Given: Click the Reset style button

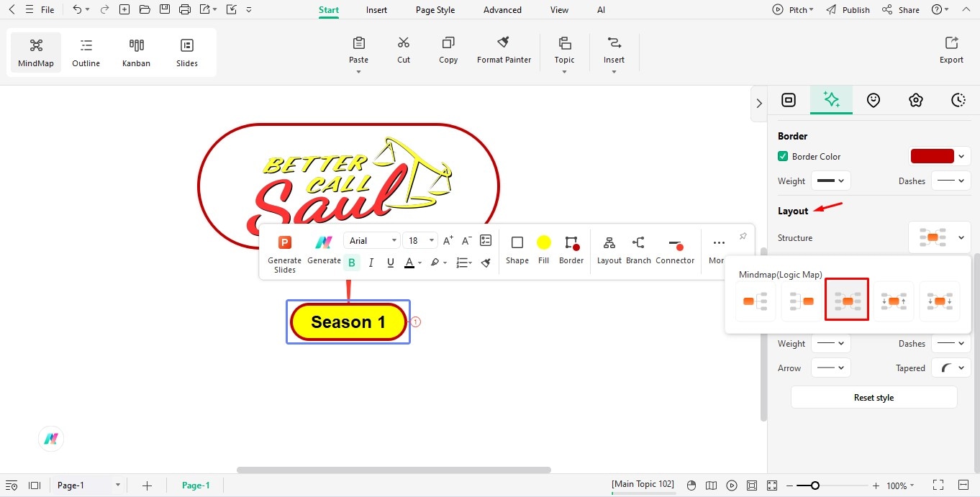Looking at the screenshot, I should 874,397.
